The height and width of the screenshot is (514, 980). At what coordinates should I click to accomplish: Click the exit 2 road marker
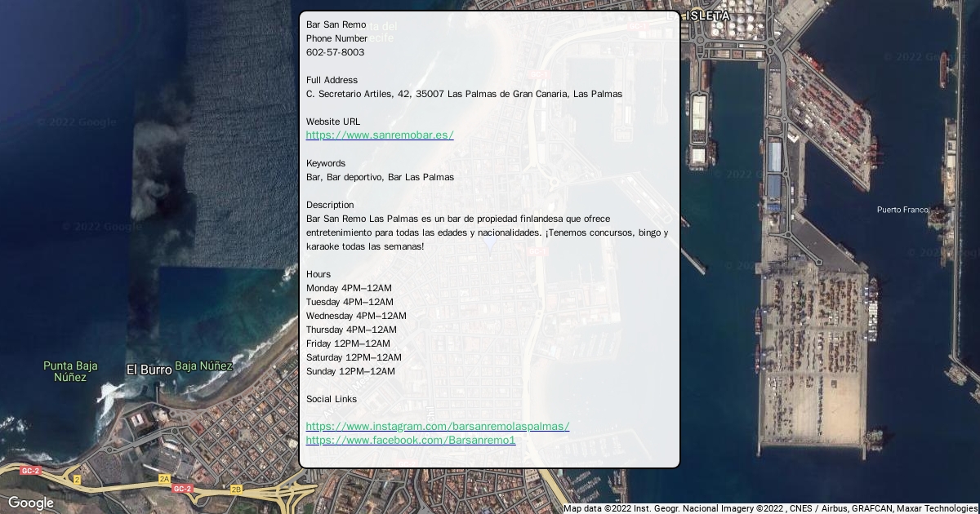tap(77, 480)
